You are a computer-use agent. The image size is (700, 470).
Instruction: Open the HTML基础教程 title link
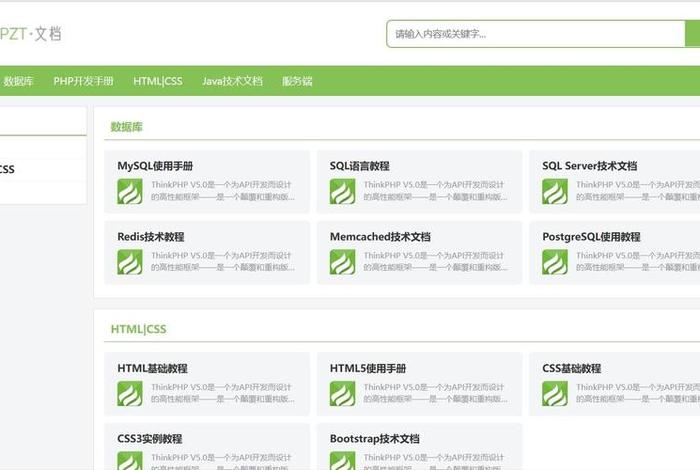click(152, 368)
